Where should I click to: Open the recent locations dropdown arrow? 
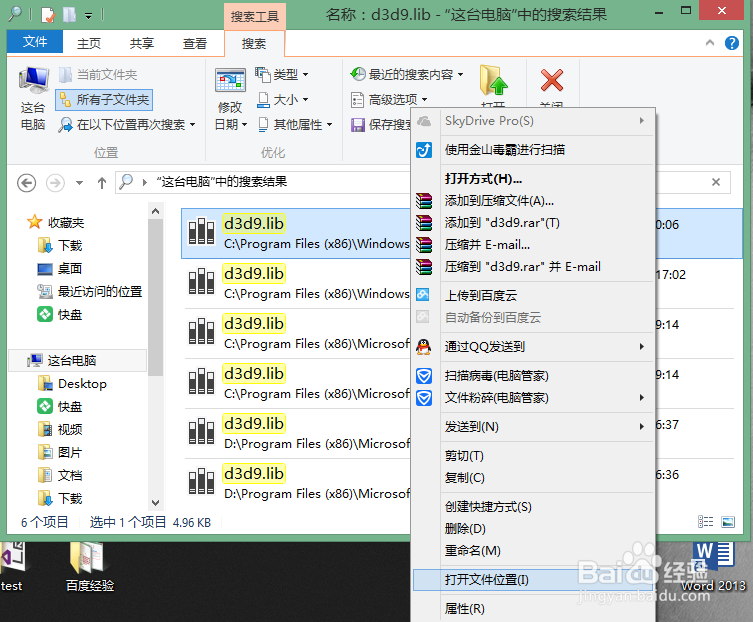[x=79, y=183]
